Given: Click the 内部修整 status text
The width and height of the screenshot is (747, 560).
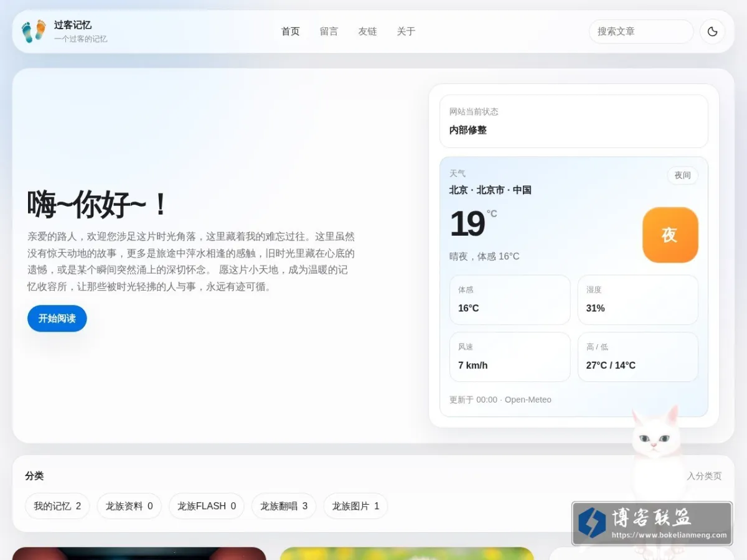Looking at the screenshot, I should click(x=468, y=130).
